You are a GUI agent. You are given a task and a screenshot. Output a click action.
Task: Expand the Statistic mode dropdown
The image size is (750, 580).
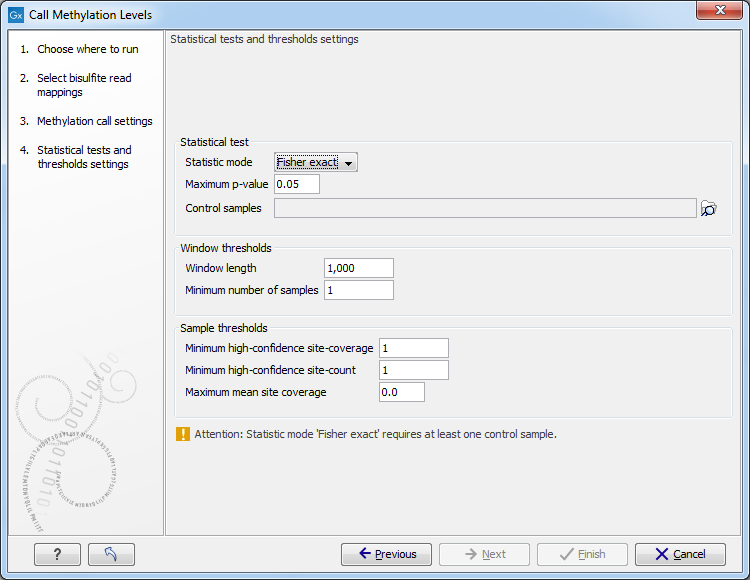[x=316, y=162]
